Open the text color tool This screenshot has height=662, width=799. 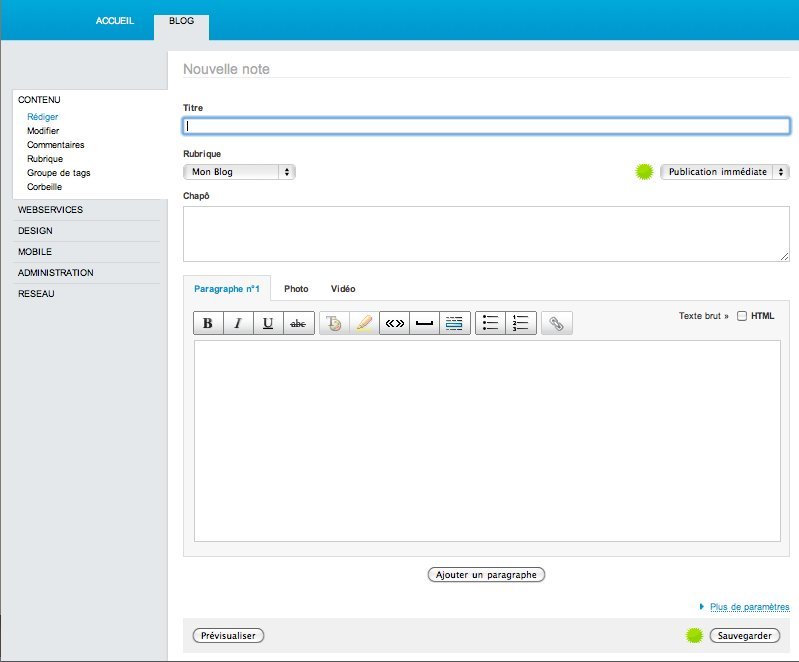(334, 323)
